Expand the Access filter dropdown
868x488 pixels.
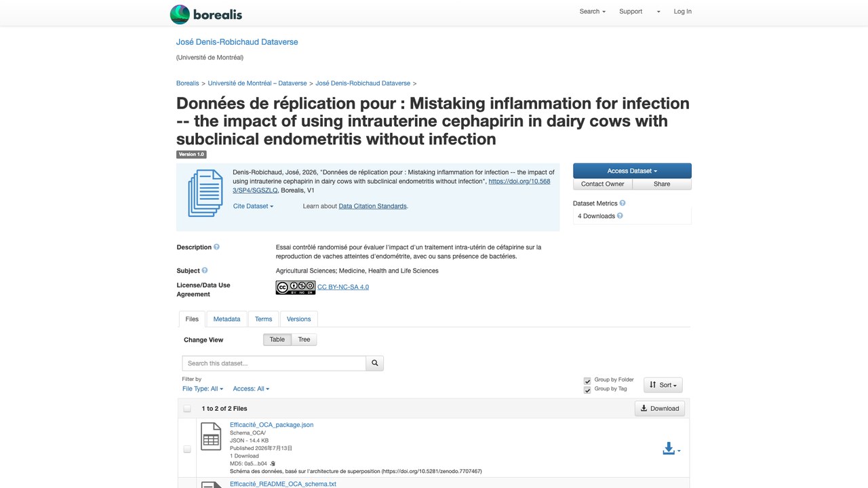point(251,389)
